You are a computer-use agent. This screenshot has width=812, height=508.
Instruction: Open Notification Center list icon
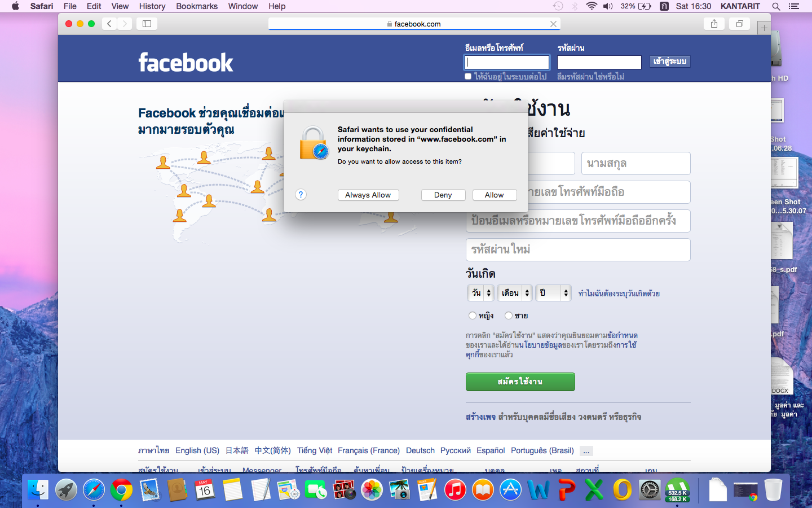click(794, 6)
